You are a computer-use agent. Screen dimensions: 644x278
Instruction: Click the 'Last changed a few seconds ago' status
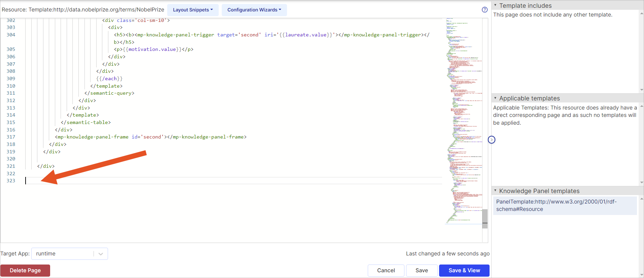click(448, 253)
